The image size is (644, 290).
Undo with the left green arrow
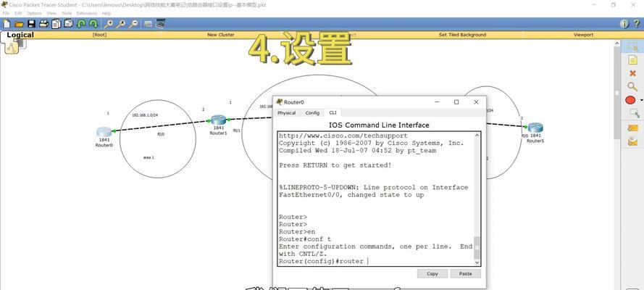81,24
